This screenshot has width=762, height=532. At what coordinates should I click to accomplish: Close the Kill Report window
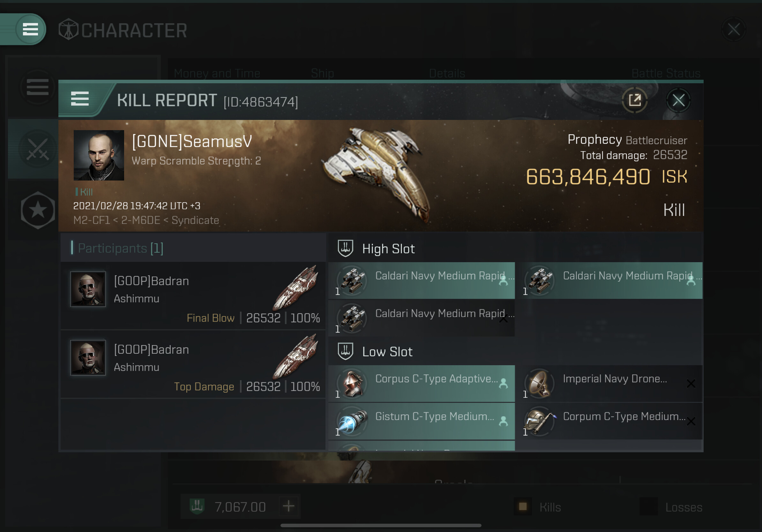pyautogui.click(x=678, y=100)
